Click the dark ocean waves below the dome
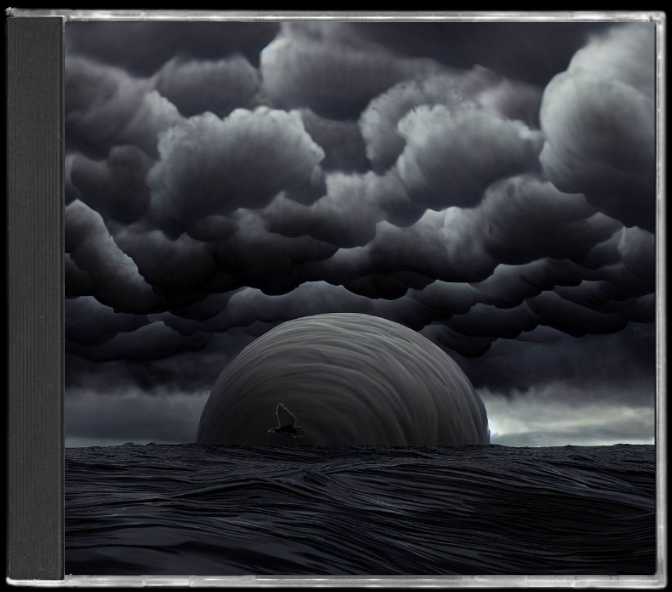672x592 pixels. [x=350, y=500]
